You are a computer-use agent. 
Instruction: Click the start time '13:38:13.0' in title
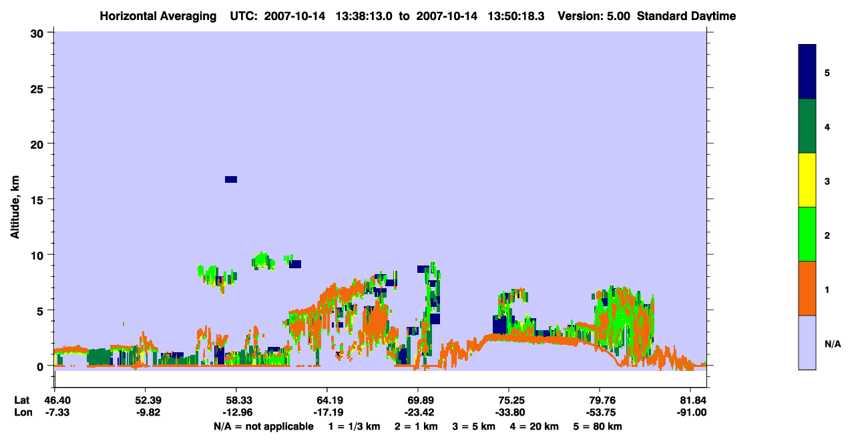[x=365, y=15]
